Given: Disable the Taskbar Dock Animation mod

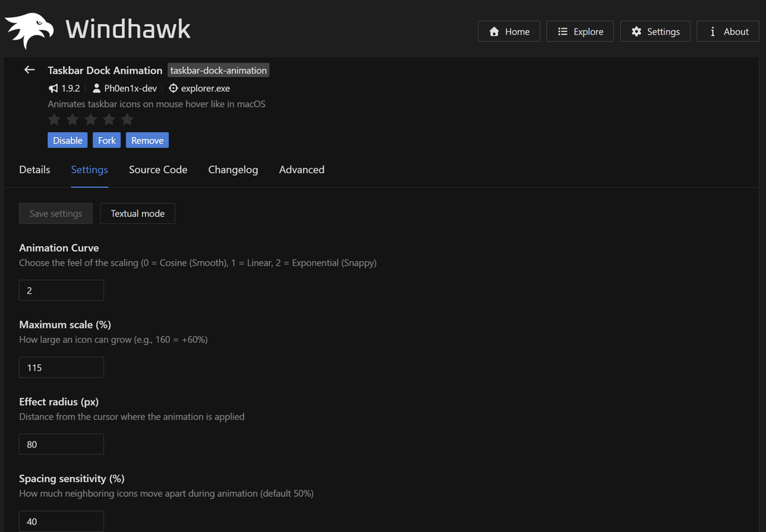Looking at the screenshot, I should coord(67,140).
